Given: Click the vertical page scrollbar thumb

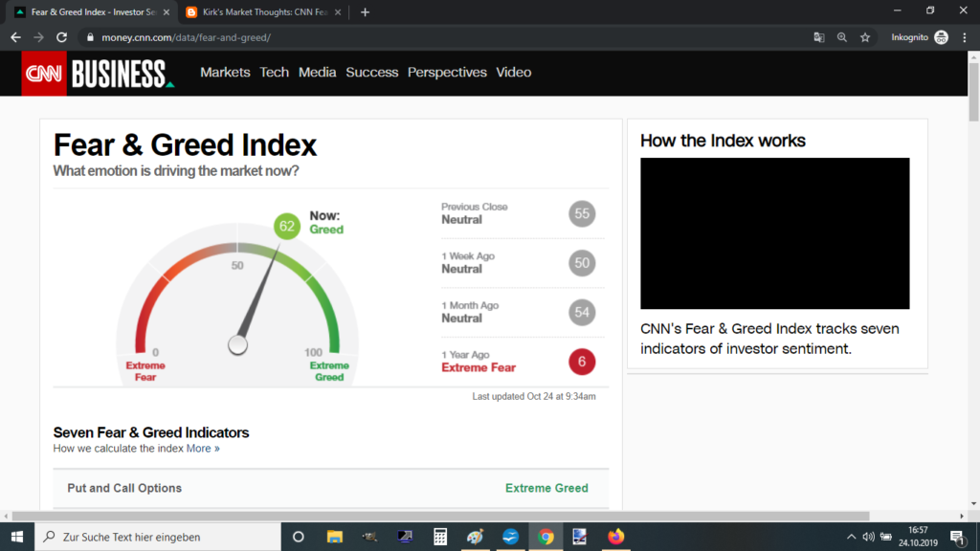Looking at the screenshot, I should pyautogui.click(x=973, y=91).
